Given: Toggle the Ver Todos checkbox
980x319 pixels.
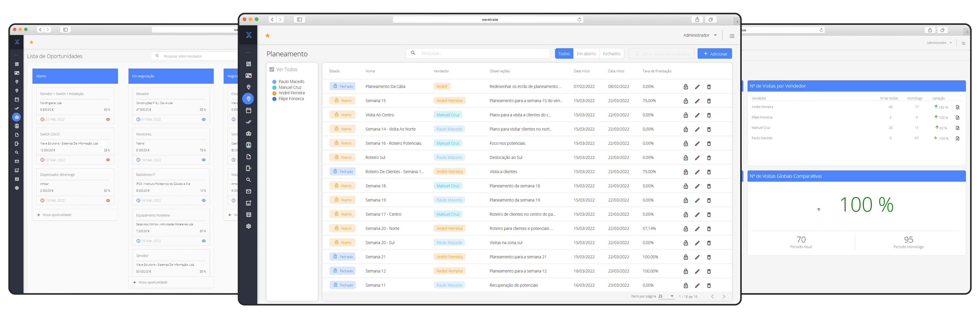Looking at the screenshot, I should coord(272,69).
